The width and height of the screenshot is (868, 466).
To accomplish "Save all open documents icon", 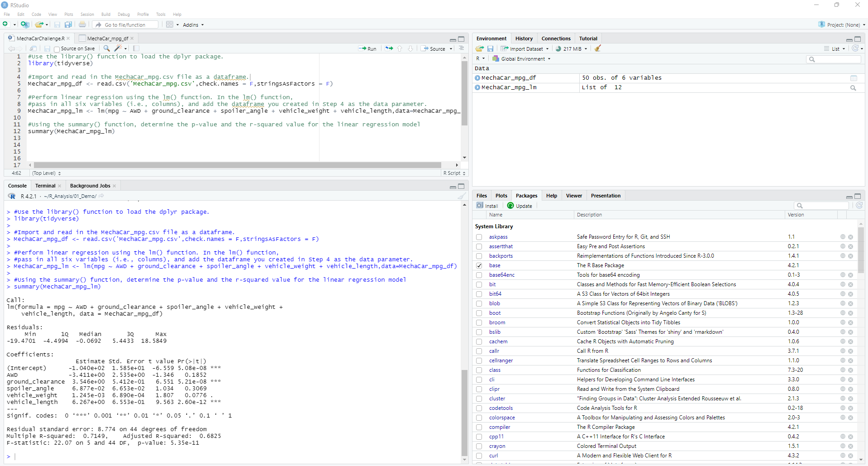I will click(68, 24).
